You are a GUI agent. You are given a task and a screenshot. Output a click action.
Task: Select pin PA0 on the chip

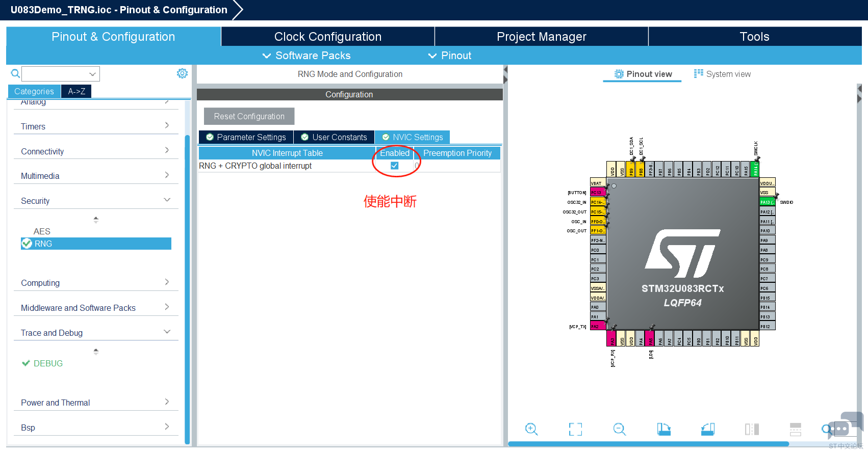click(x=598, y=307)
